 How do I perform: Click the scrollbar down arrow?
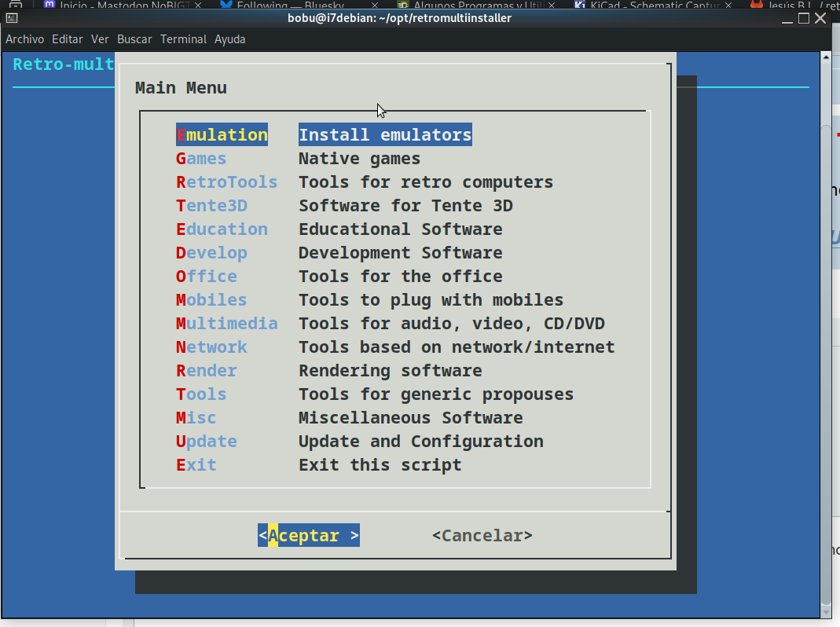pos(826,613)
